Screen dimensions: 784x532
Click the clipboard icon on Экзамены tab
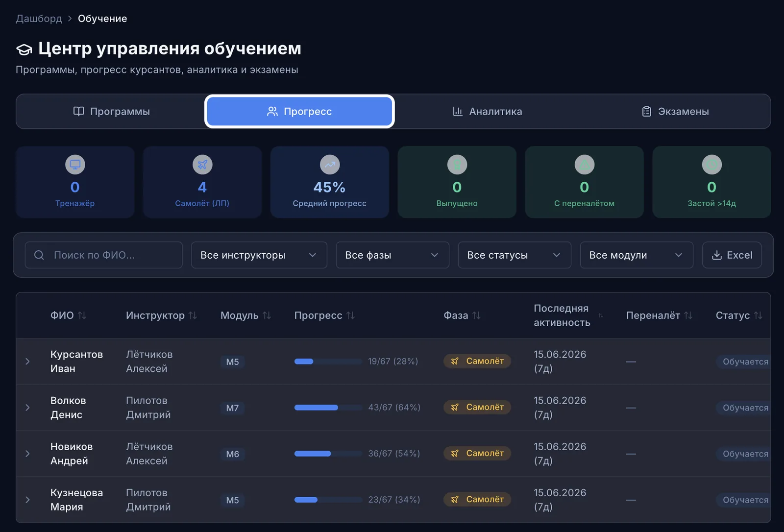click(647, 111)
